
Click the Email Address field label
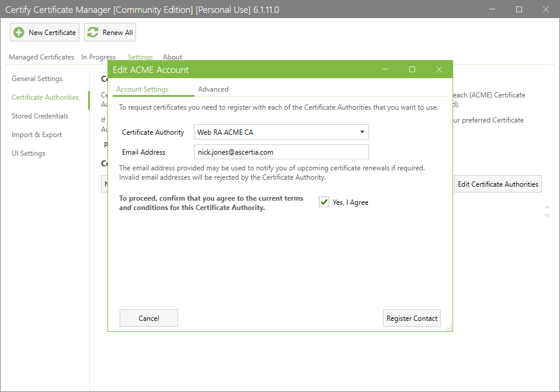click(x=144, y=152)
